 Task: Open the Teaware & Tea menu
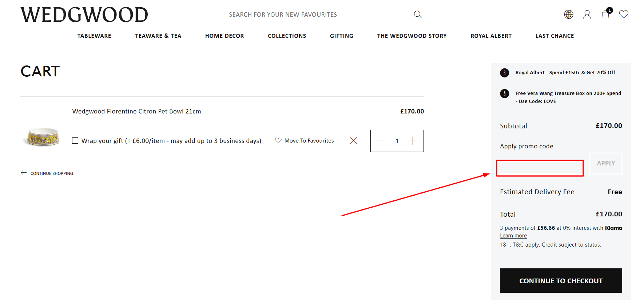tap(158, 36)
